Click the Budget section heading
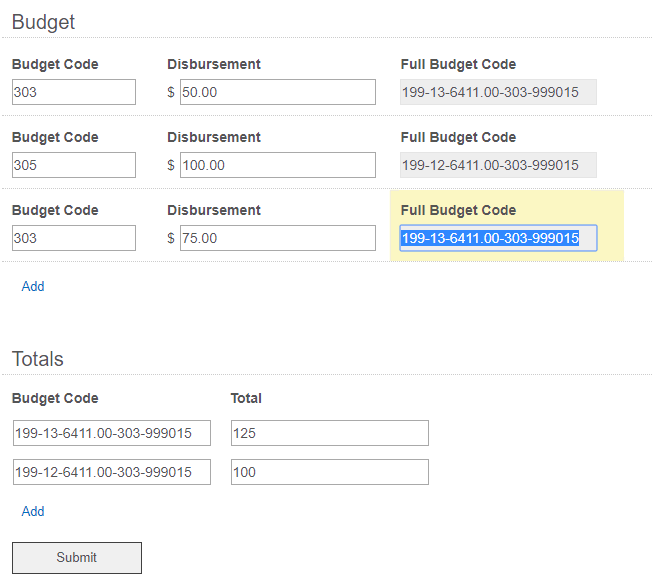 click(43, 22)
